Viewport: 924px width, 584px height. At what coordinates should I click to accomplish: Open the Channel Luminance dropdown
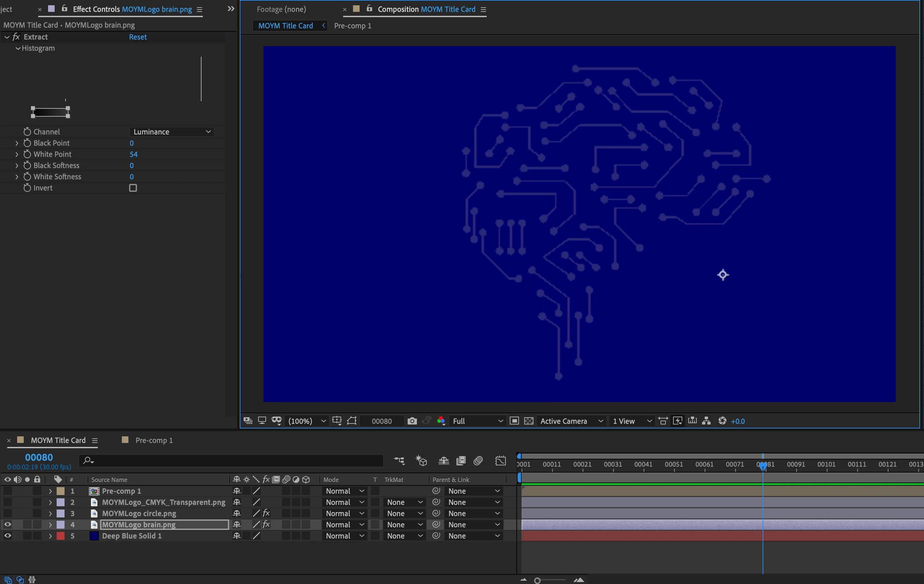[172, 132]
